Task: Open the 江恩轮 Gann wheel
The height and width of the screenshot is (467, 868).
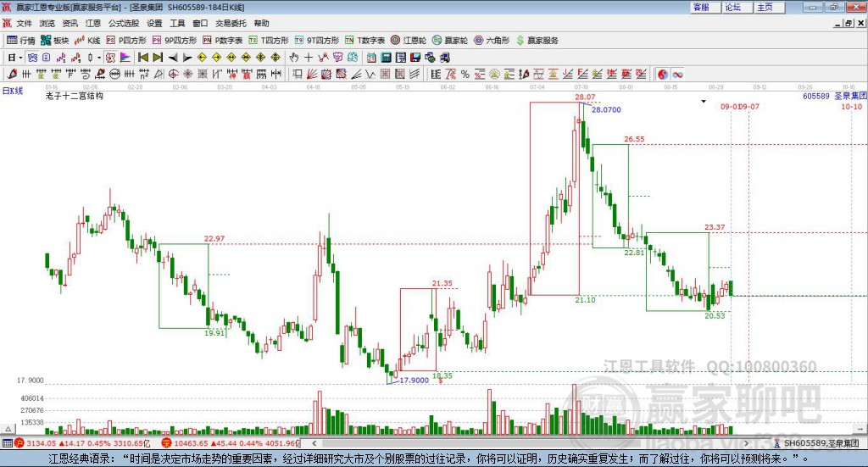Action: point(409,41)
